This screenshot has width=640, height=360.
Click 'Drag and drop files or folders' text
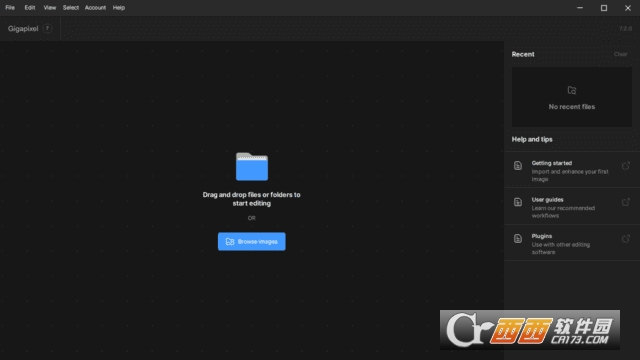click(x=251, y=199)
